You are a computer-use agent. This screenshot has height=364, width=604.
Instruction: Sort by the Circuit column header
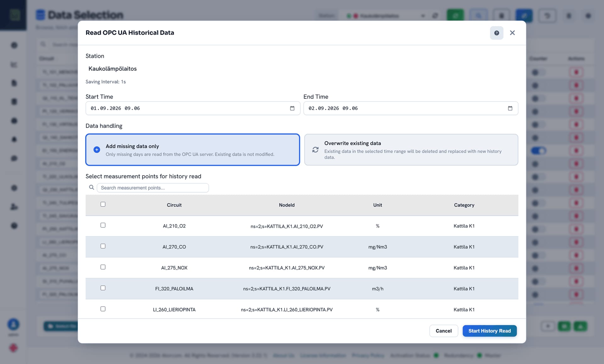point(174,205)
